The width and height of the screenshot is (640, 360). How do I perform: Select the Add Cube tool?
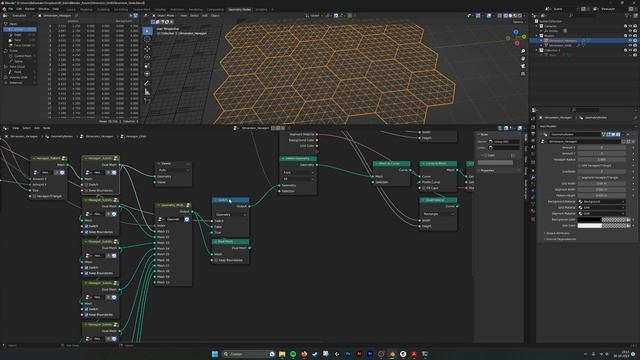click(147, 101)
